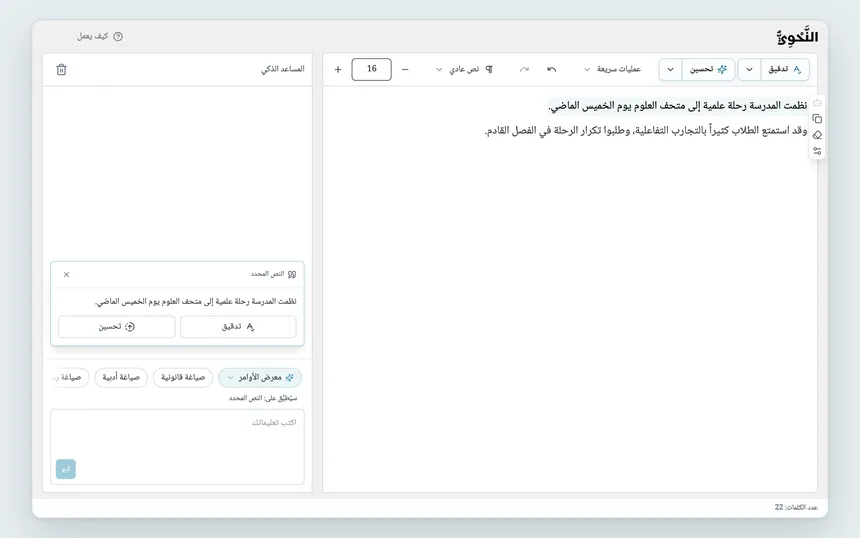Click the quote icon beside النص المحدد
Viewport: 860px width, 538px height.
click(292, 274)
